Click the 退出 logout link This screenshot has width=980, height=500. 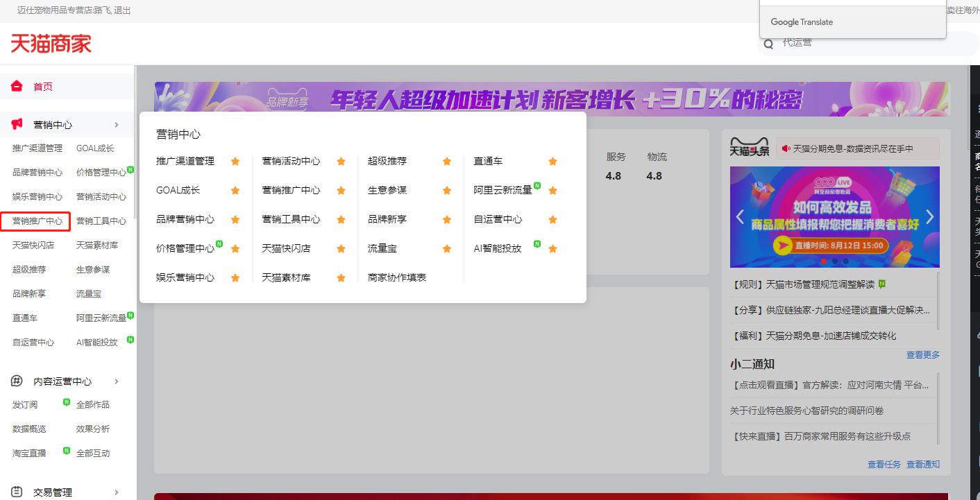click(121, 10)
